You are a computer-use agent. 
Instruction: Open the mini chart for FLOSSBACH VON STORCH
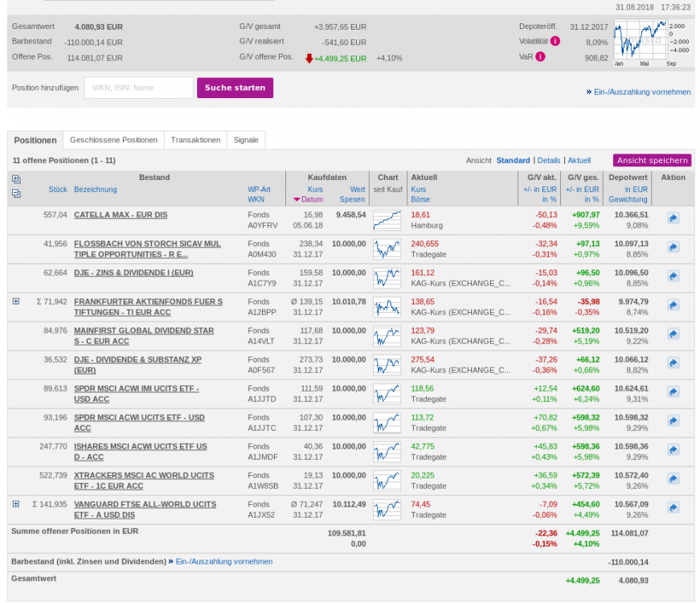tap(387, 249)
